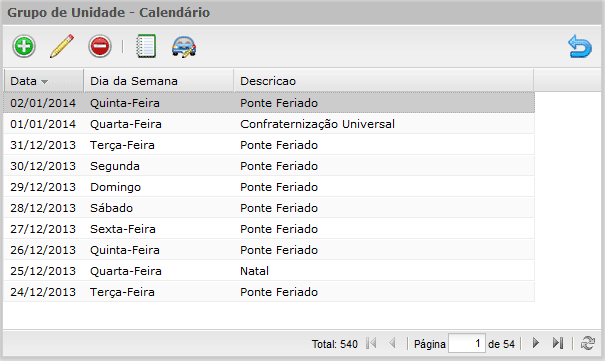Sort by the Data column header

(x=44, y=81)
